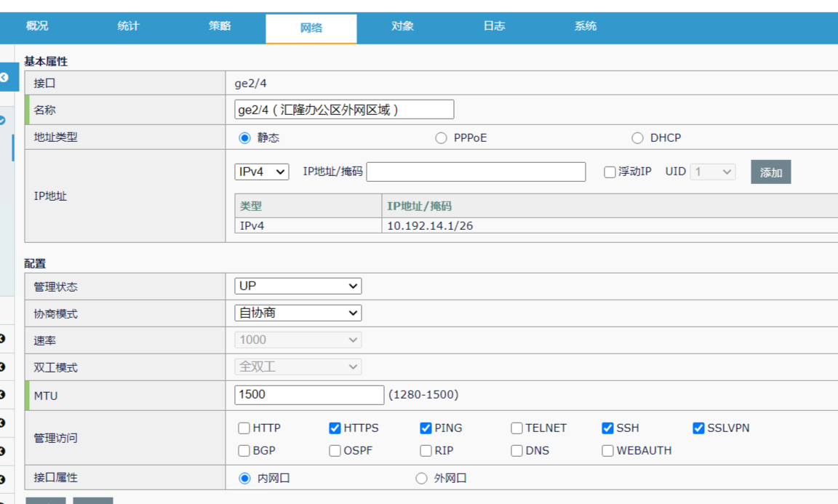Check the 浮动IP checkbox
The width and height of the screenshot is (838, 504).
click(610, 172)
